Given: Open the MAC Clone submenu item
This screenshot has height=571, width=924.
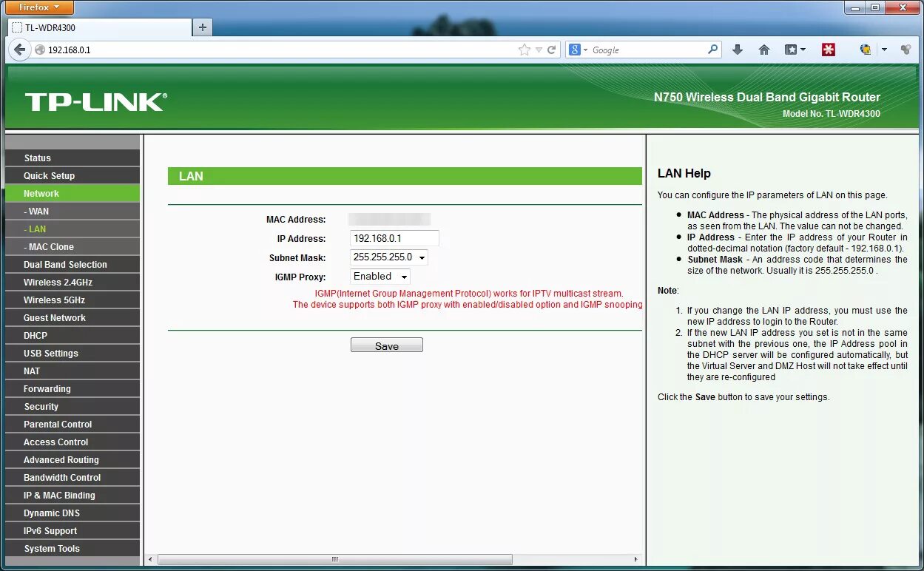Looking at the screenshot, I should pyautogui.click(x=72, y=247).
